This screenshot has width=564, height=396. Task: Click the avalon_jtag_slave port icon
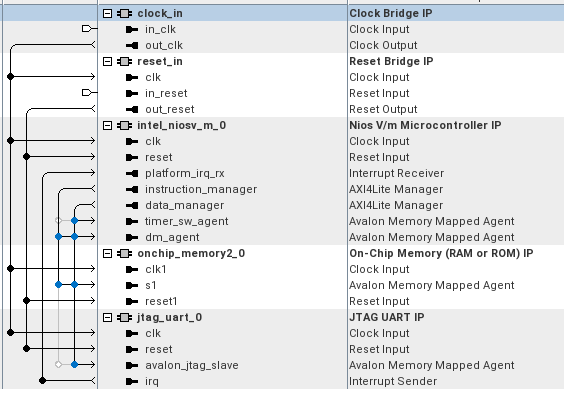pyautogui.click(x=132, y=365)
